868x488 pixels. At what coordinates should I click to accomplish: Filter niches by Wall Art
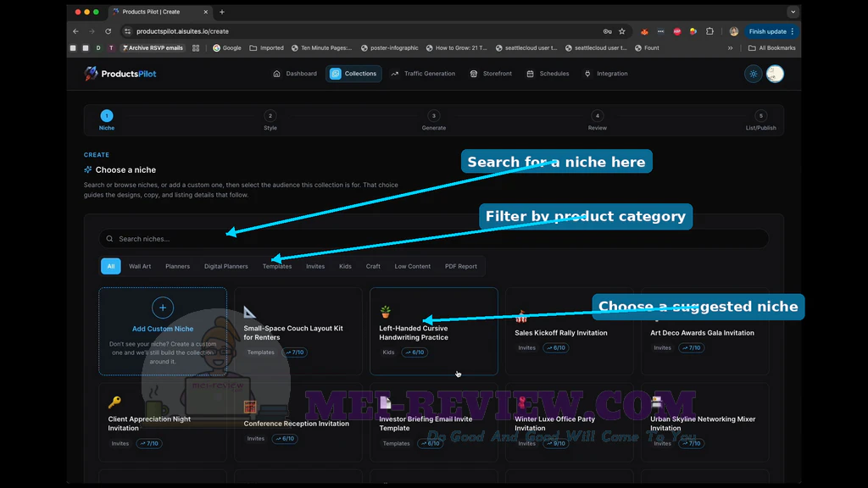point(140,266)
